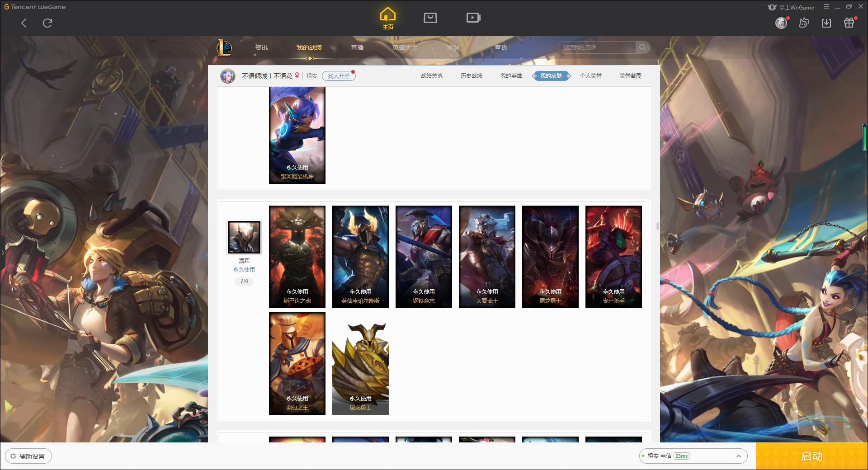Click the summoner profile avatar
This screenshot has height=470, width=868.
pos(228,76)
